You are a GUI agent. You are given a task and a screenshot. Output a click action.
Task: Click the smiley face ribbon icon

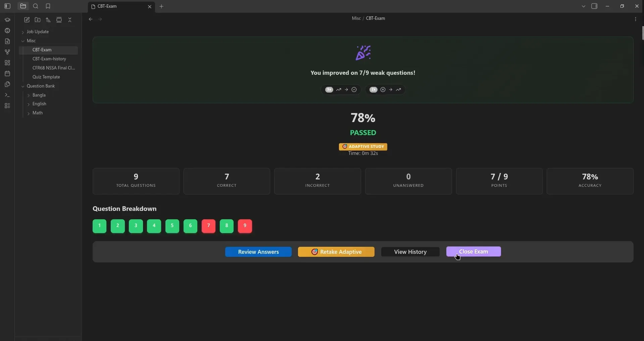[x=7, y=31]
